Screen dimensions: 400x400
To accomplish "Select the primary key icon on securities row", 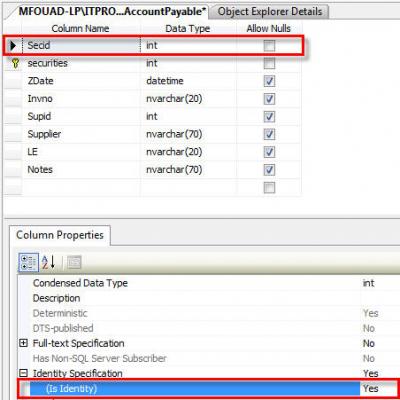I will click(15, 63).
